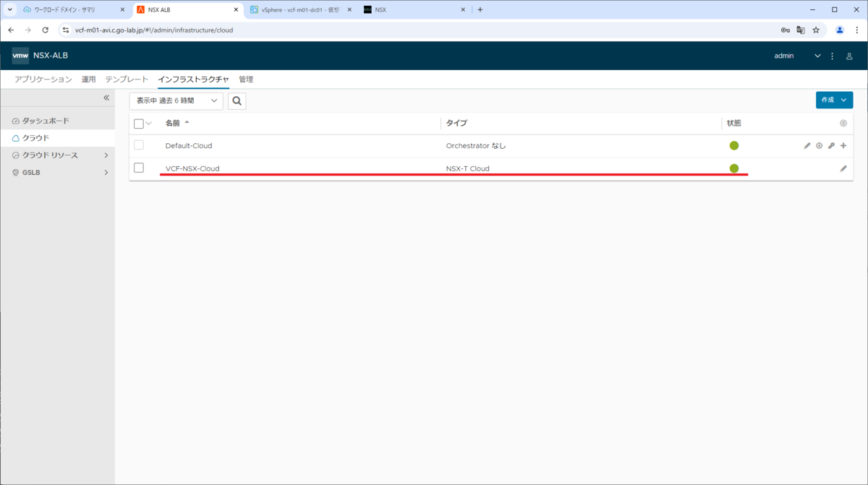Screen dimensions: 868x485
Task: Switch to テンプレート tab
Action: click(x=127, y=80)
